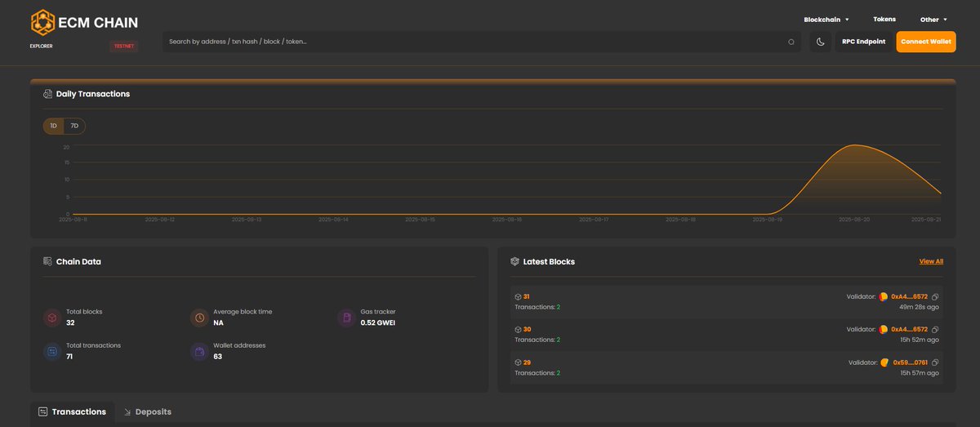Open validator address of block 30
The height and width of the screenshot is (427, 980).
tap(909, 329)
